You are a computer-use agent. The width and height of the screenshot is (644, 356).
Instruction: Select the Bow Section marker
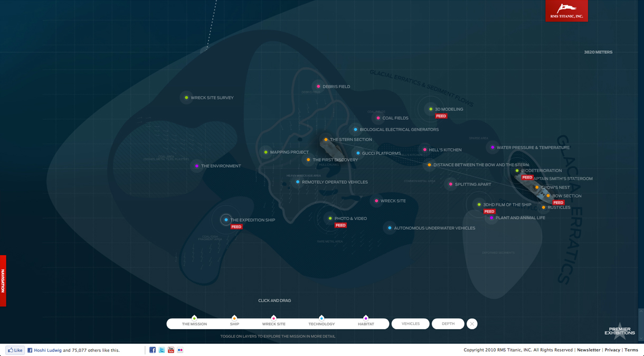click(548, 196)
